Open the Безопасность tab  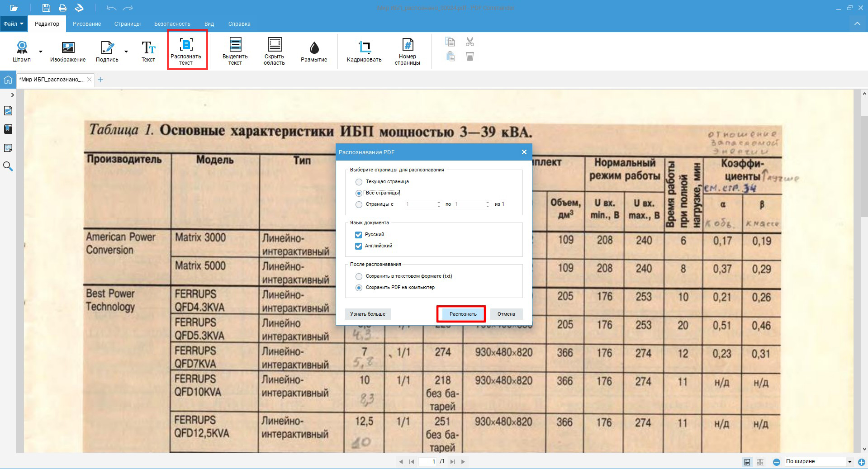coord(172,24)
